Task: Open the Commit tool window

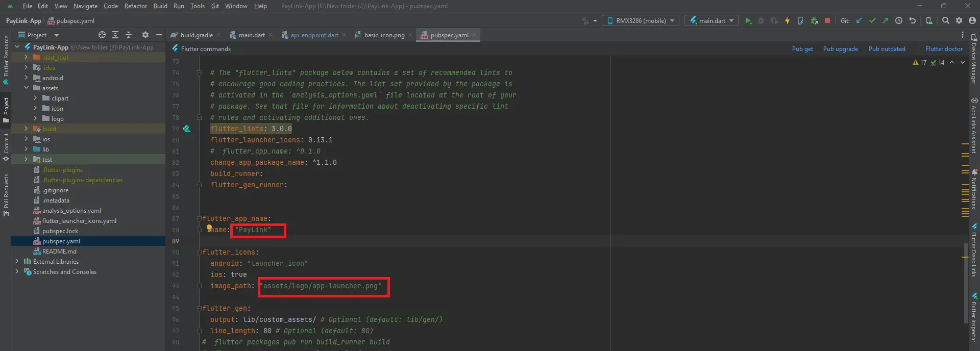Action: click(6, 147)
